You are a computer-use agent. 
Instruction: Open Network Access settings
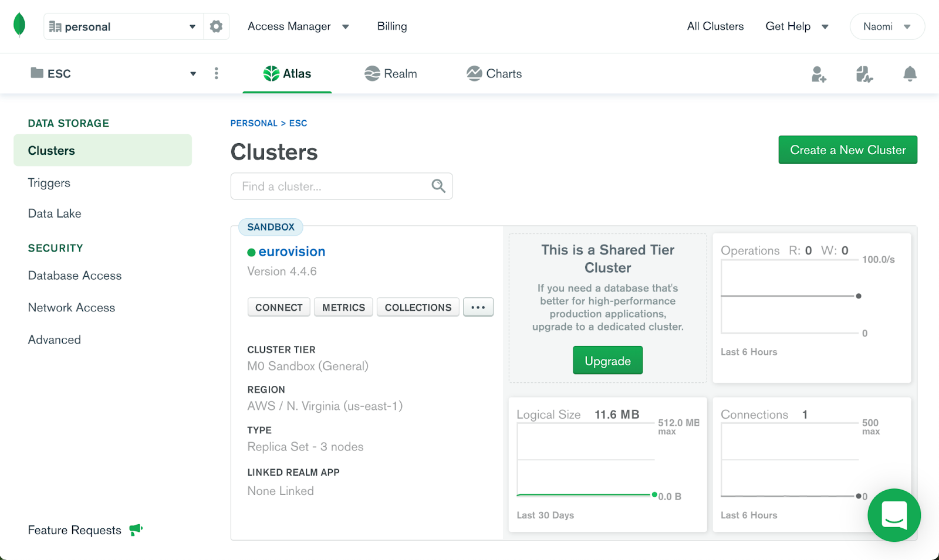coord(72,308)
